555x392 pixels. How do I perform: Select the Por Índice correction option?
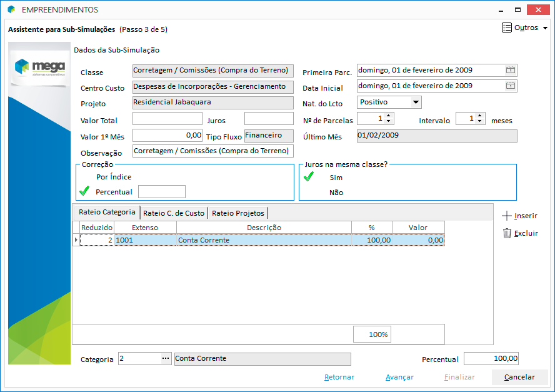click(113, 177)
